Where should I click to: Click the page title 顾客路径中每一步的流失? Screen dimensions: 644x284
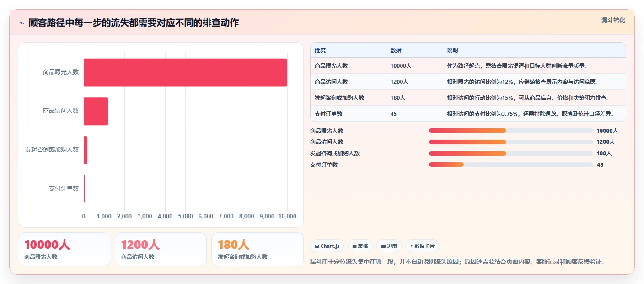134,22
